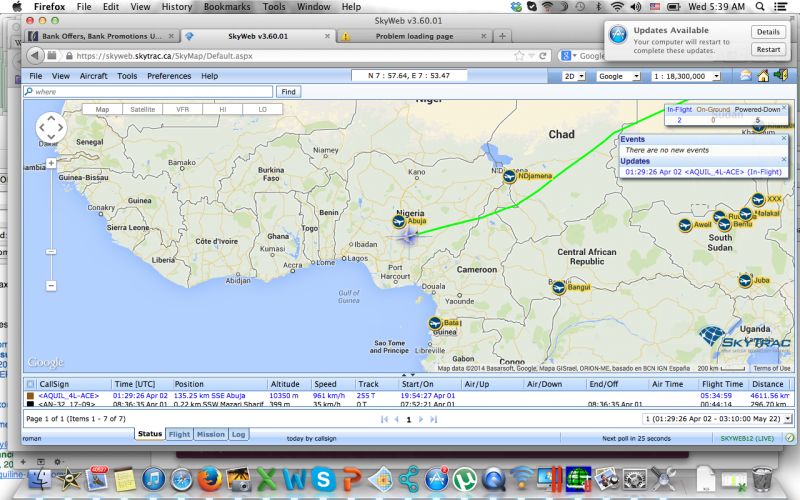Bookmark page with star icon
The height and width of the screenshot is (500, 800).
pyautogui.click(x=519, y=56)
